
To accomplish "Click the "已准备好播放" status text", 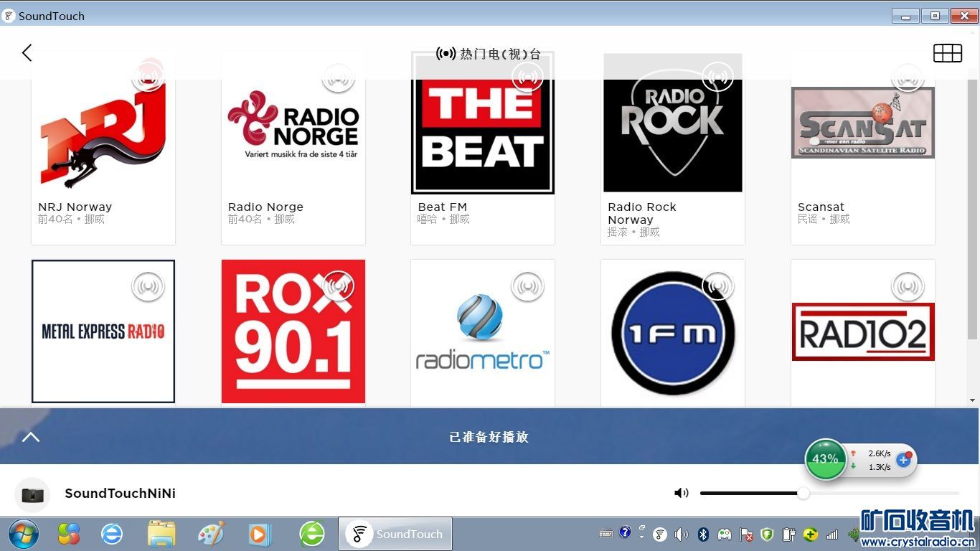I will pyautogui.click(x=489, y=437).
